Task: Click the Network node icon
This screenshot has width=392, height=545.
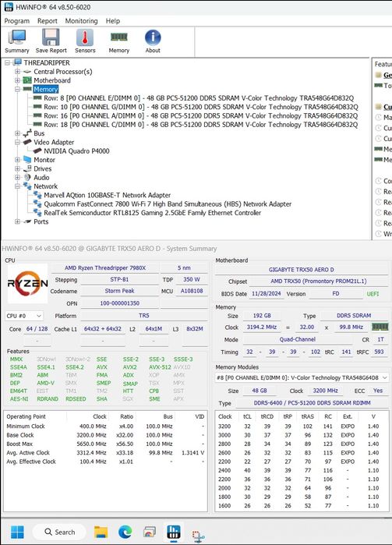Action: [x=27, y=186]
